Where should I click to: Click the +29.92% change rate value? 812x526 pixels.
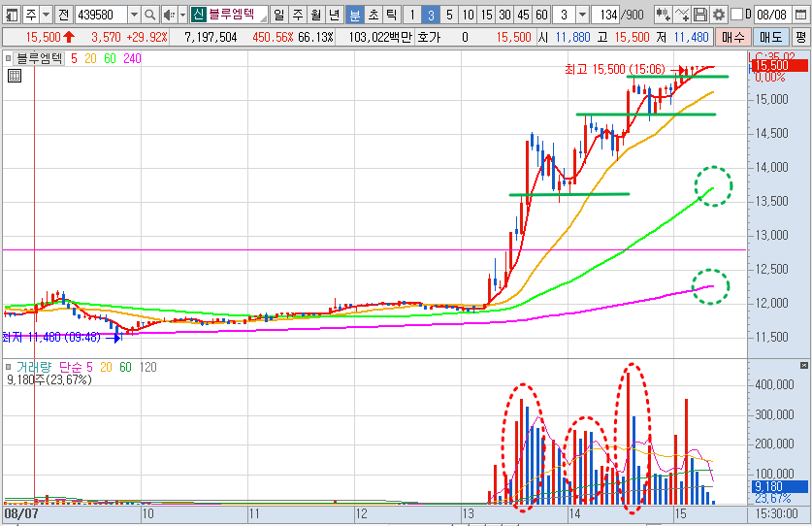coord(146,37)
